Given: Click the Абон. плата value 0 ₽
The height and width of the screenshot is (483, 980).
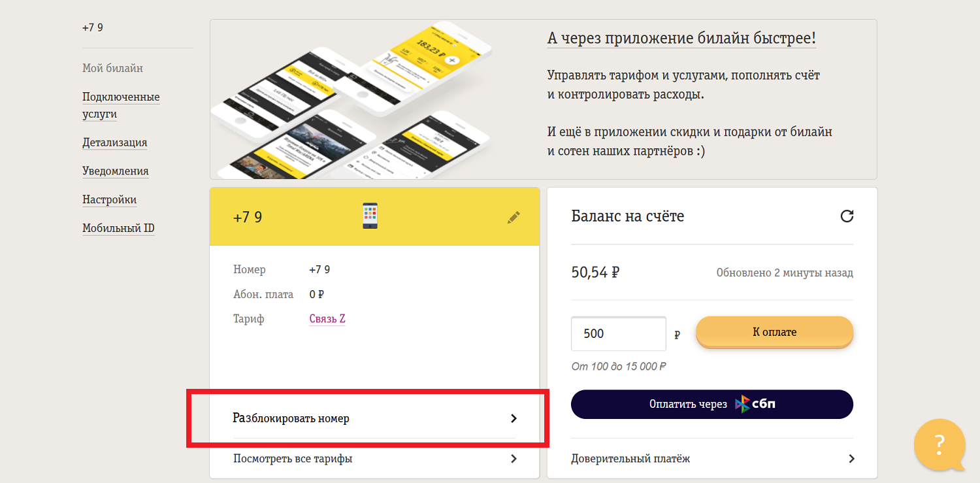Looking at the screenshot, I should pos(317,294).
